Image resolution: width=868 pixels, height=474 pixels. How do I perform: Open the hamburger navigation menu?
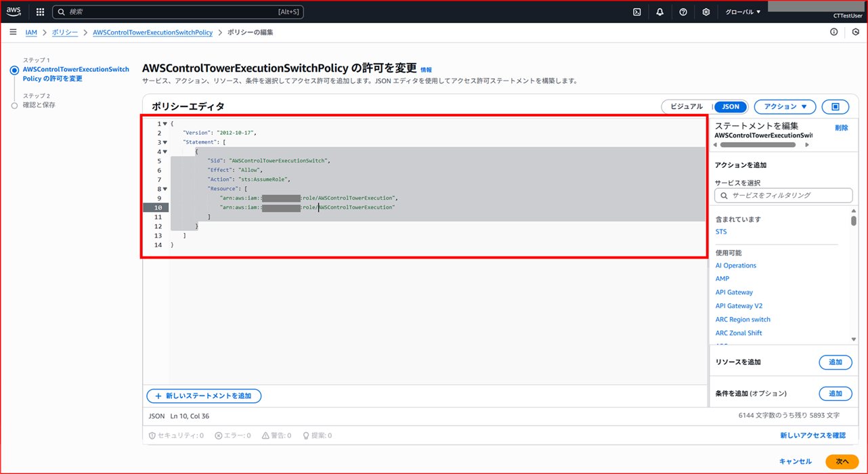(x=12, y=31)
